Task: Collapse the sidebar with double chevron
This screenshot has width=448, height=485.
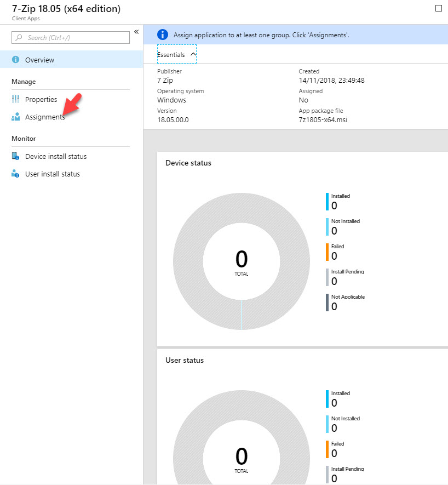Action: [x=136, y=32]
